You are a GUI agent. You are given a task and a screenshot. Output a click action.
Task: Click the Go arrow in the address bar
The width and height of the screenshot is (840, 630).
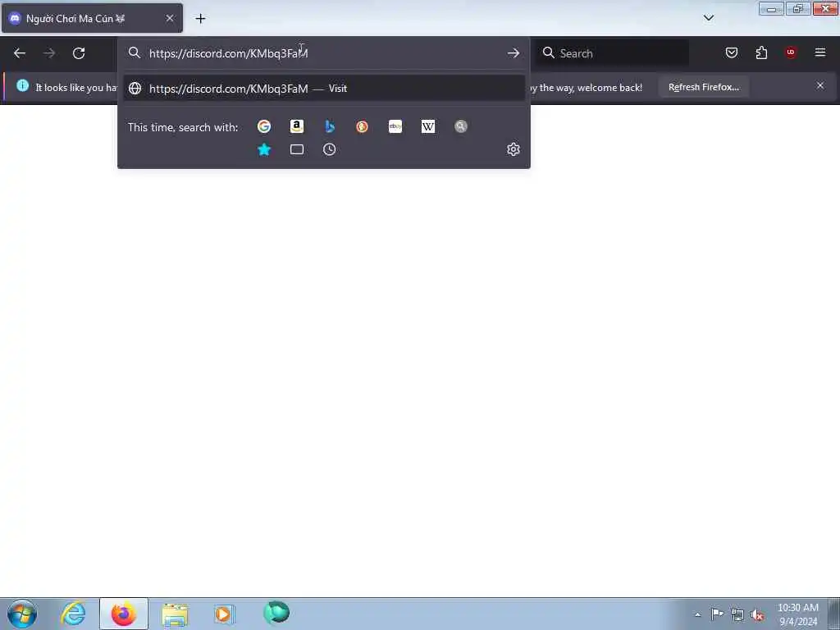(x=514, y=53)
